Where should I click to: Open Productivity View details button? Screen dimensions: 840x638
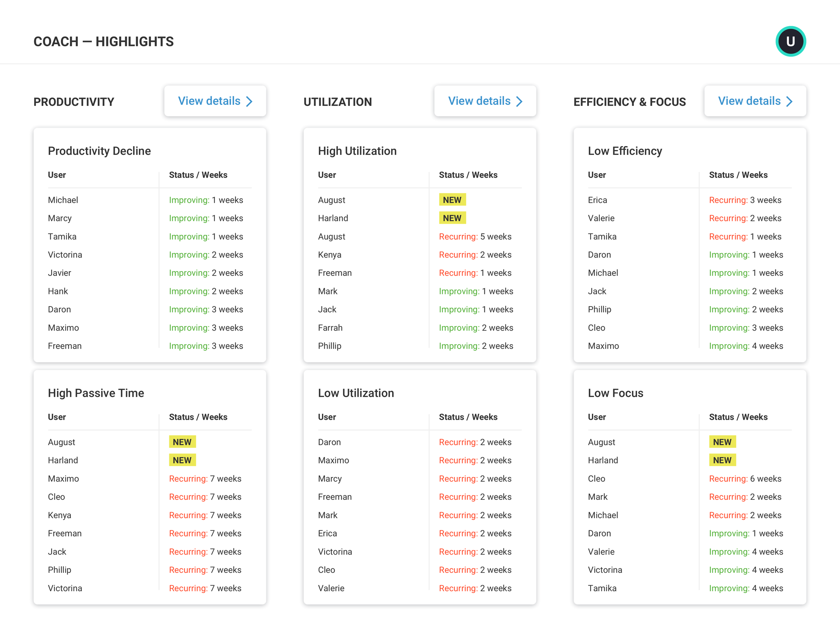click(x=215, y=101)
